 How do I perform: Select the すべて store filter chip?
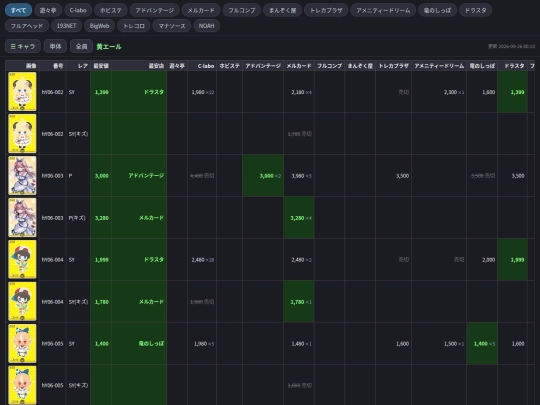pos(18,10)
